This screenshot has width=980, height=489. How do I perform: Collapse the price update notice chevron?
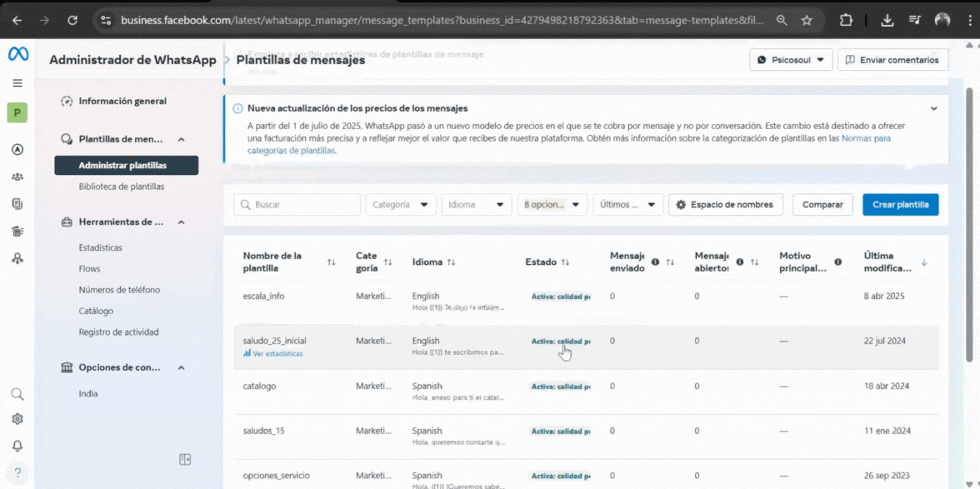[x=933, y=108]
